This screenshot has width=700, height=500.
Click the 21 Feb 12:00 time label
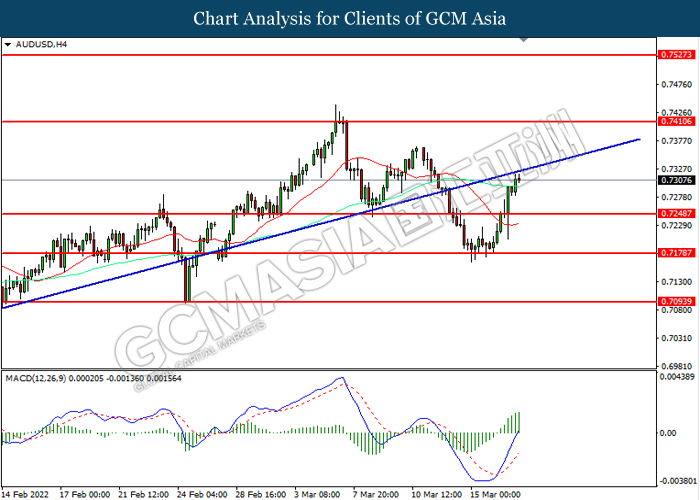tap(143, 495)
